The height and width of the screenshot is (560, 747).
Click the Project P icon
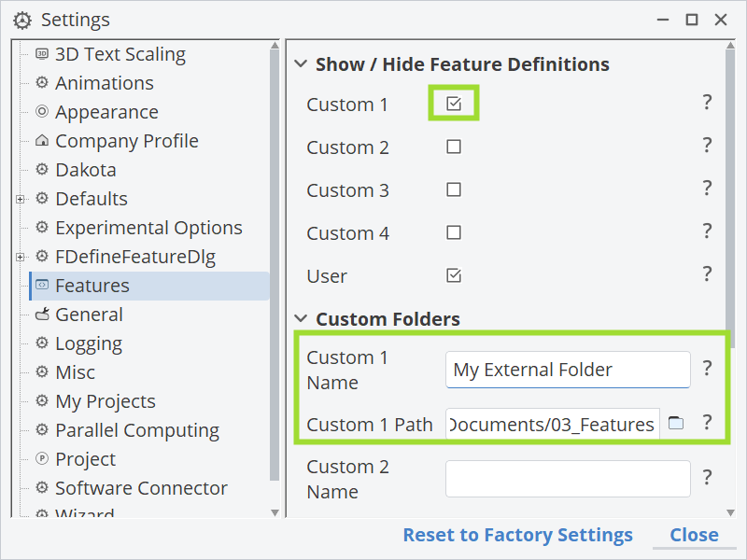pyautogui.click(x=42, y=458)
